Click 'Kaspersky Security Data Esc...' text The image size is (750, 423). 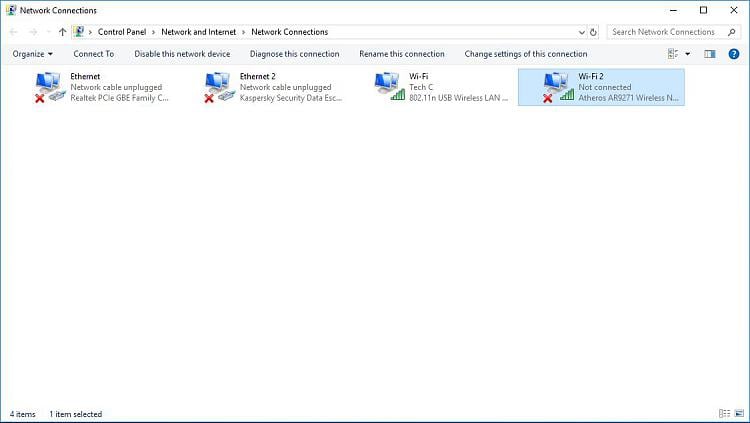tap(291, 98)
